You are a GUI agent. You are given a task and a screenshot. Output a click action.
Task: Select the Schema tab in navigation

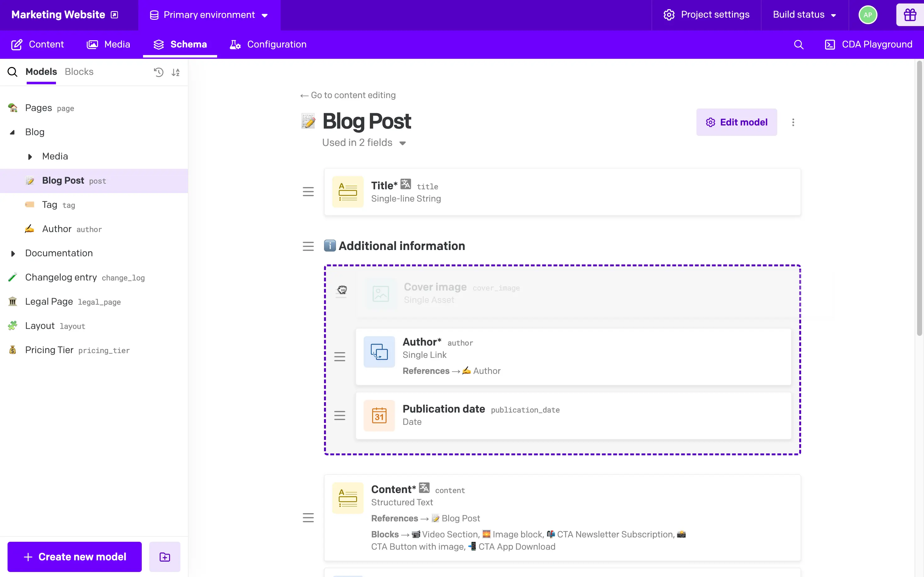coord(179,44)
